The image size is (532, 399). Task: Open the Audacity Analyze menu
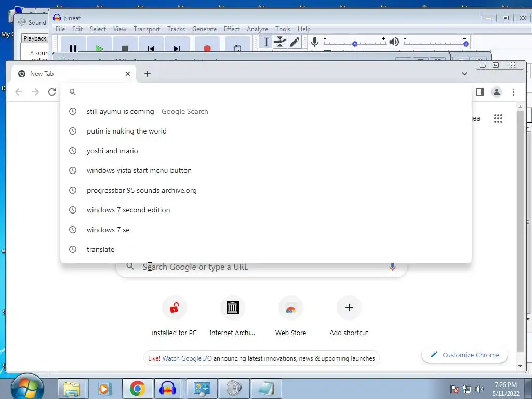coord(257,29)
